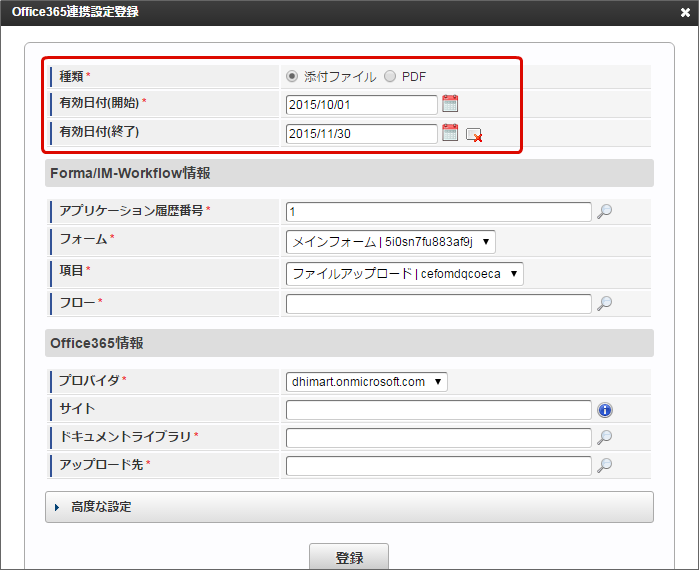Click the プロバイダ field label
Screen dimensions: 699x570
coord(89,380)
